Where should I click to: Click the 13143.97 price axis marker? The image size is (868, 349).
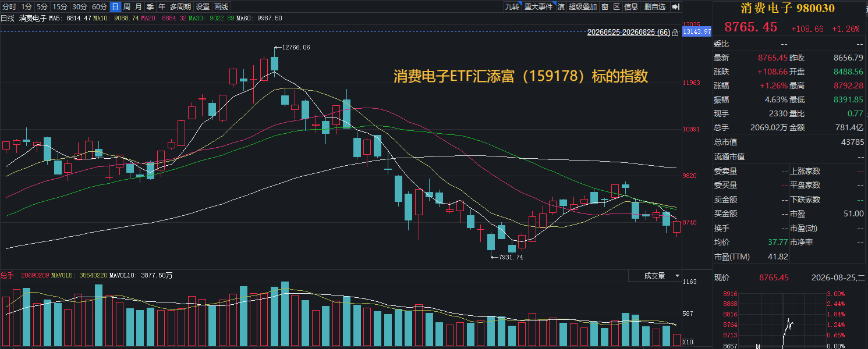click(697, 31)
